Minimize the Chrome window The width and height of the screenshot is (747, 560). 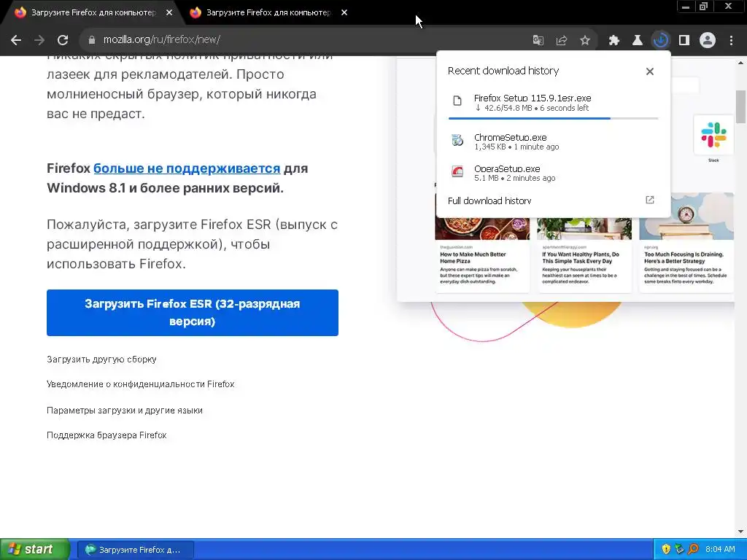pos(686,7)
